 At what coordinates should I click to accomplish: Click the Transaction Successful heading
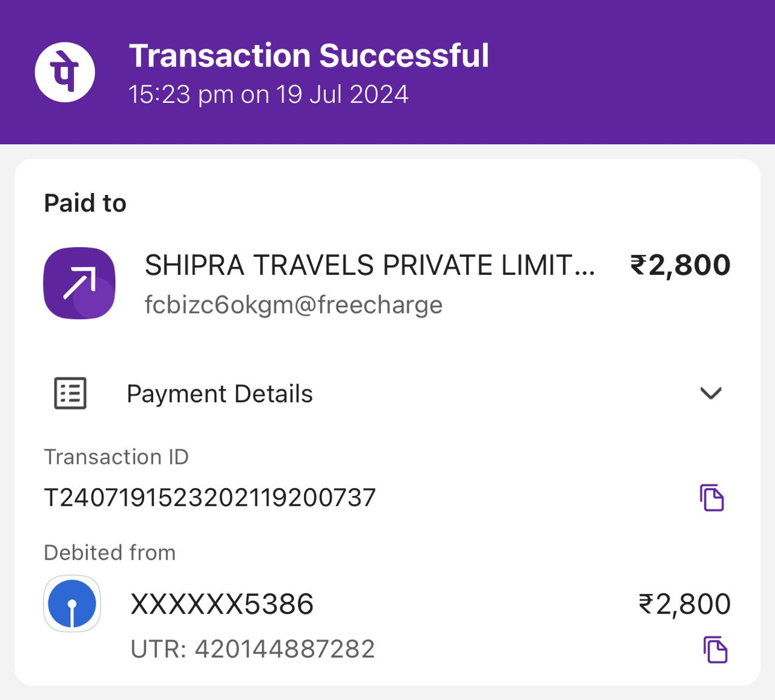click(x=309, y=56)
